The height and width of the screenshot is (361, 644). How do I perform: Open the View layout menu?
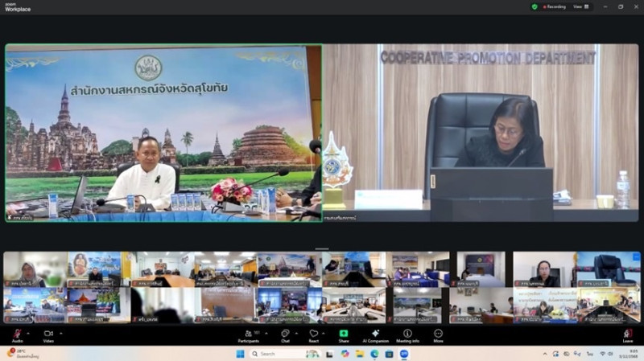(x=579, y=6)
